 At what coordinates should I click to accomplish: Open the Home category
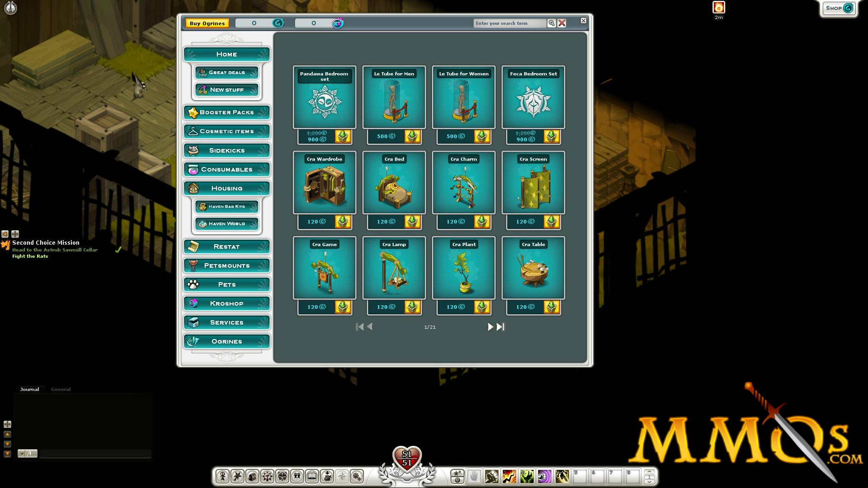227,54
